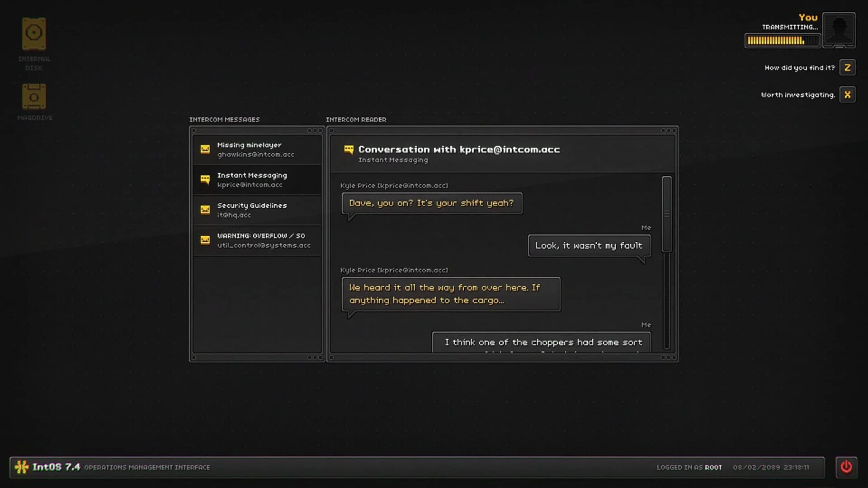Click the conversation scrollbar thumb
868x488 pixels.
tap(666, 212)
